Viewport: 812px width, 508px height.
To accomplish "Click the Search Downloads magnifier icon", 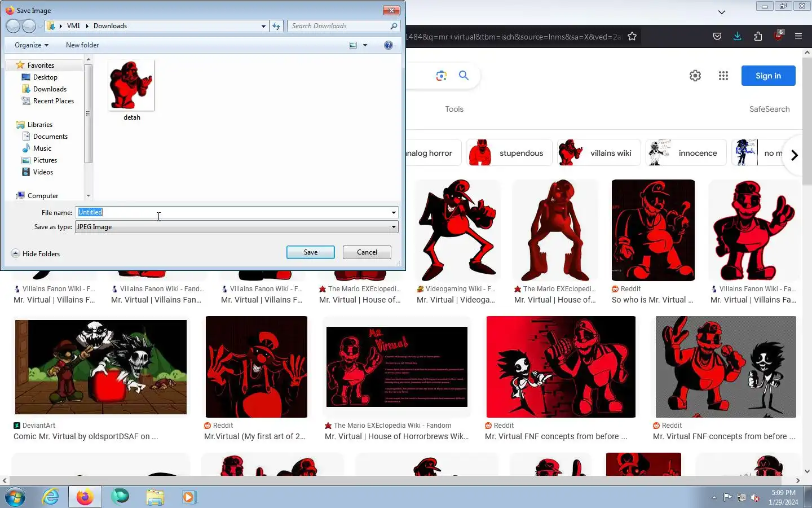I will 394,26.
